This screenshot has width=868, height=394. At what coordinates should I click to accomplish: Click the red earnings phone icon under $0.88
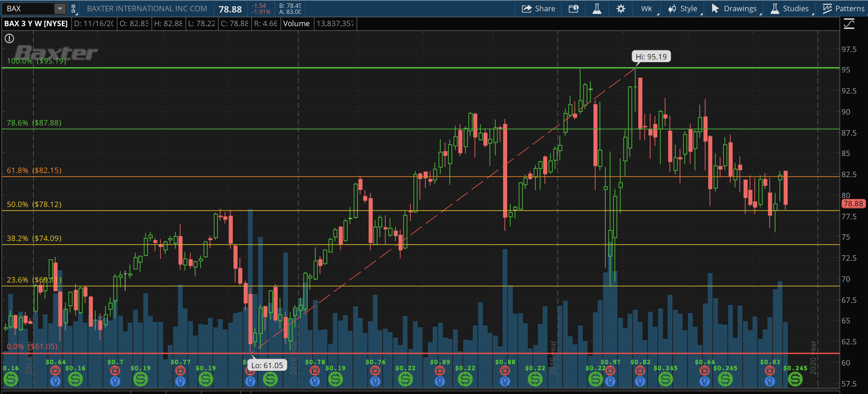coord(505,370)
